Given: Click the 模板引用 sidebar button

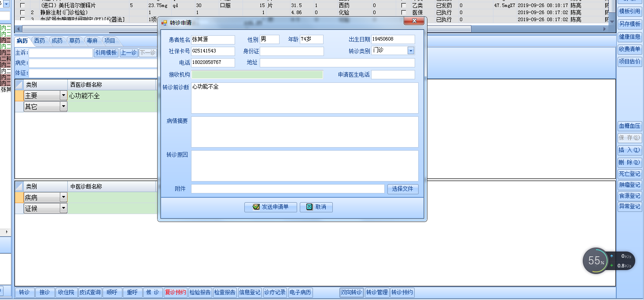Looking at the screenshot, I should point(629,11).
